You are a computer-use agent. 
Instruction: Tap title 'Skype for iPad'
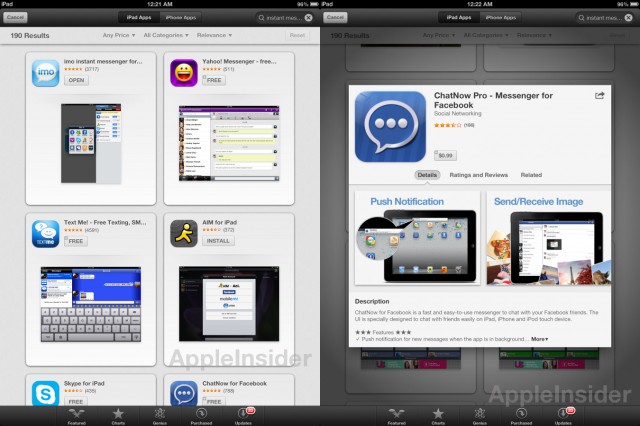84,383
